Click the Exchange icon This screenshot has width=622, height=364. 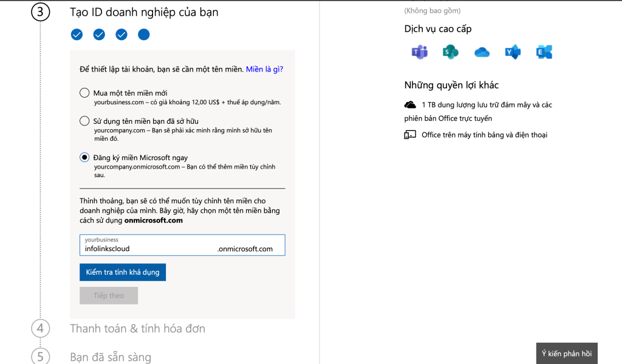pos(544,52)
